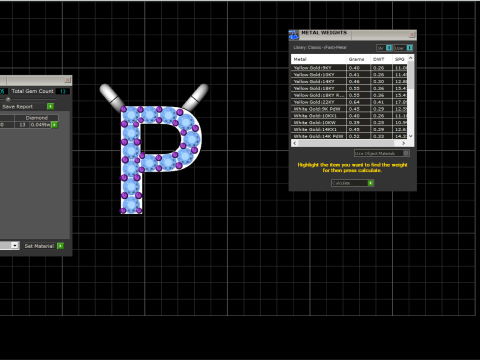Click the right arrow of horizontal scrollbar

404,143
